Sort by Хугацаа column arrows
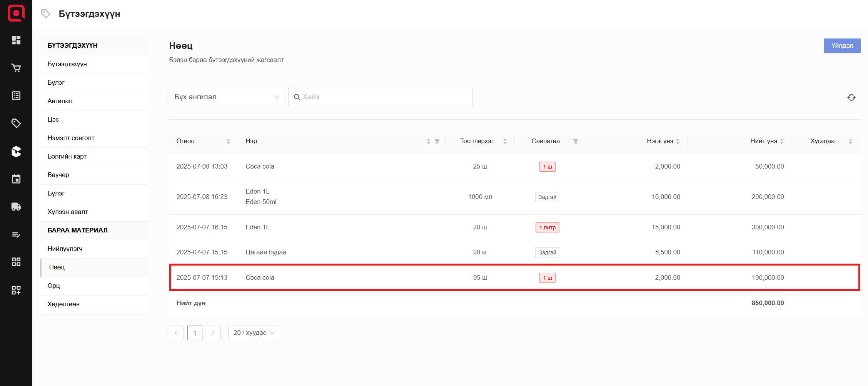Viewport: 868px width, 386px height. (850, 141)
